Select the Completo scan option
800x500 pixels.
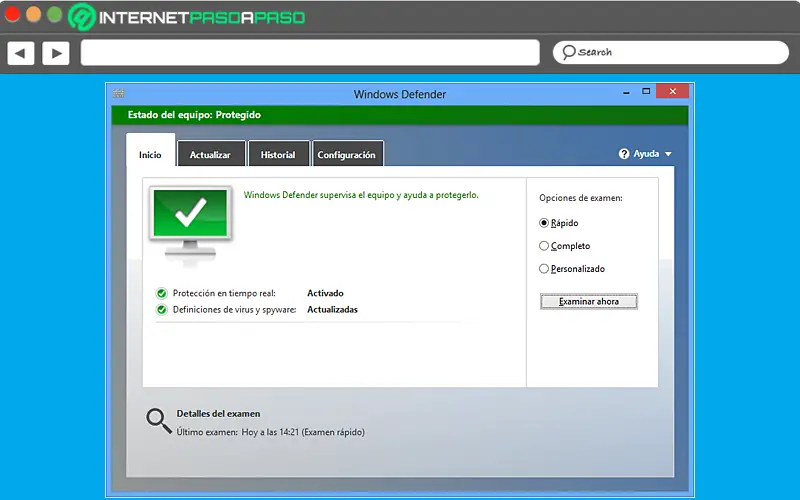pyautogui.click(x=544, y=246)
